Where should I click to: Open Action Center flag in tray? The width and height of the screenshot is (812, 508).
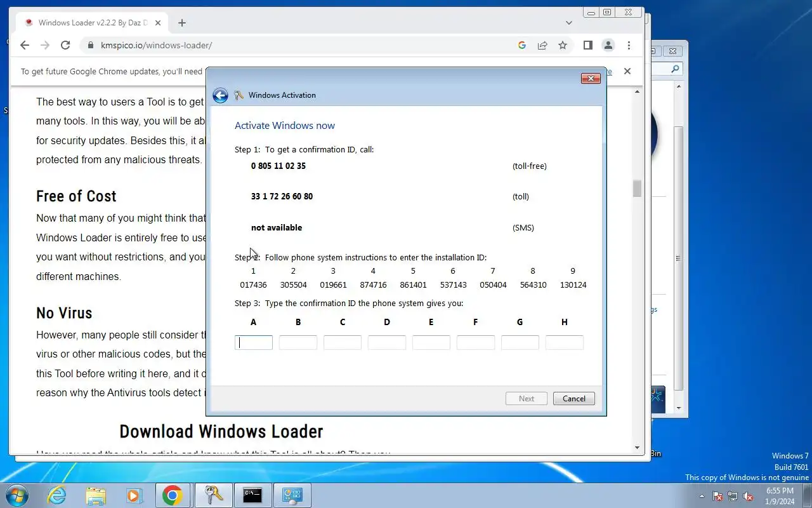point(717,496)
